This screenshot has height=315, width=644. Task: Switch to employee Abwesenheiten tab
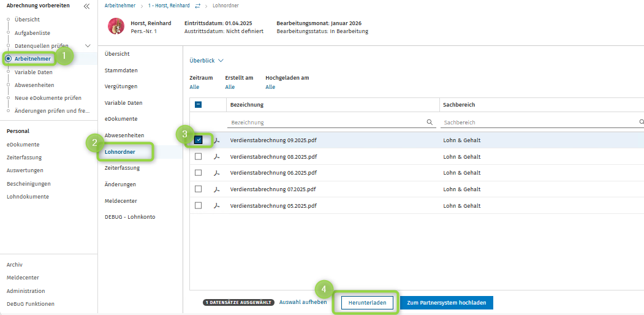click(x=124, y=135)
